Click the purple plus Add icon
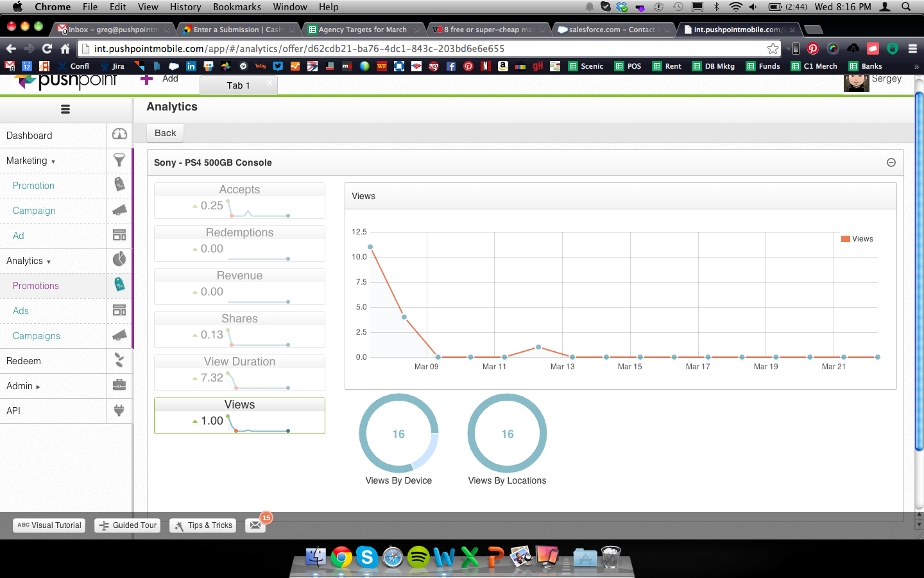The image size is (924, 578). point(146,79)
